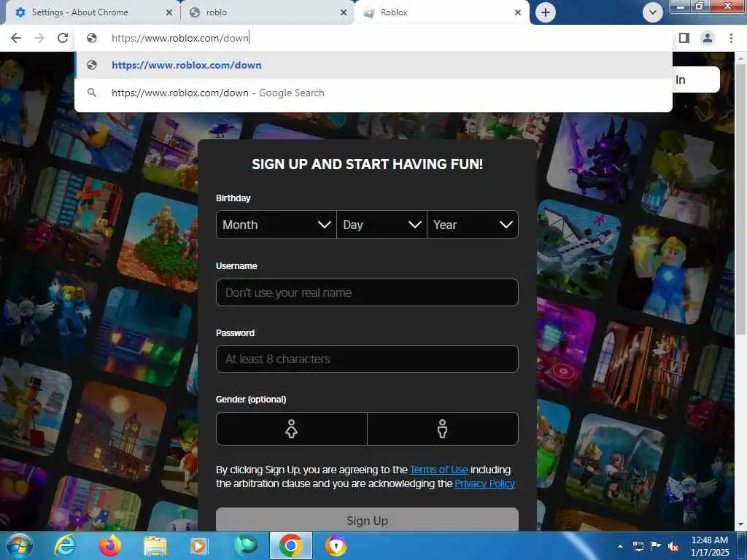The image size is (747, 560).
Task: Click into the Password input field
Action: (367, 359)
